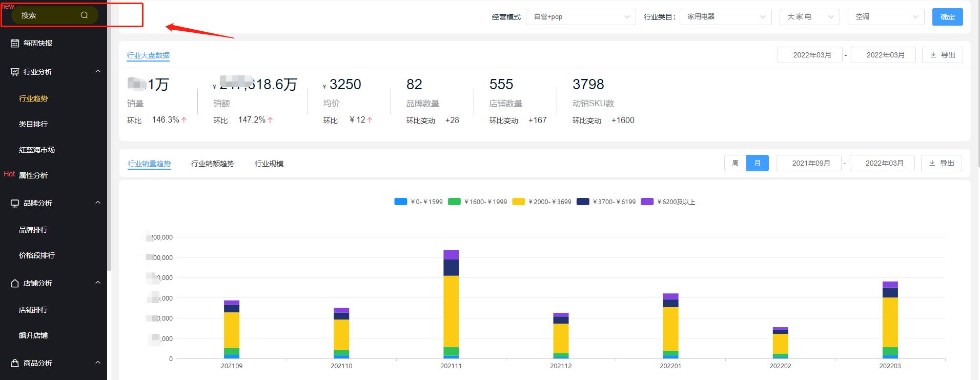Go to 类目排行 in the sidebar
This screenshot has width=980, height=380.
33,124
